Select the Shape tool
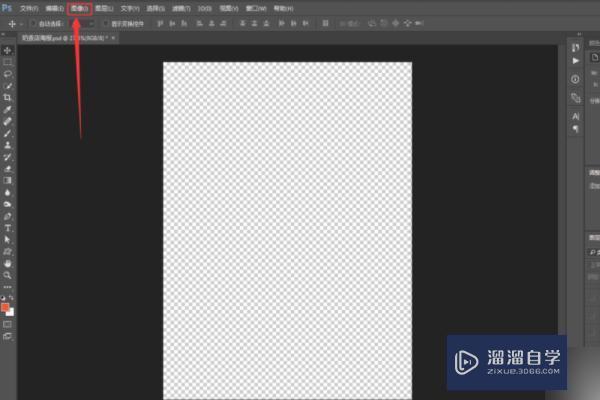The width and height of the screenshot is (600, 400). (x=7, y=252)
